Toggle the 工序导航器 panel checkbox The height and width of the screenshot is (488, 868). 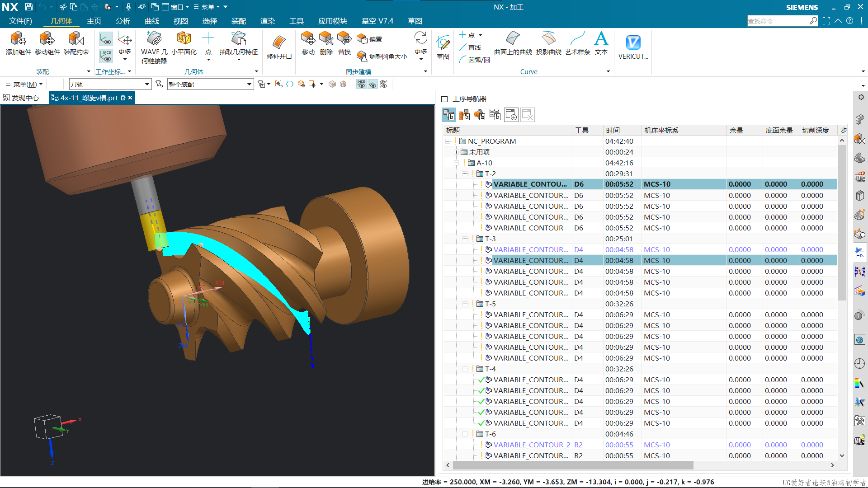[x=444, y=99]
